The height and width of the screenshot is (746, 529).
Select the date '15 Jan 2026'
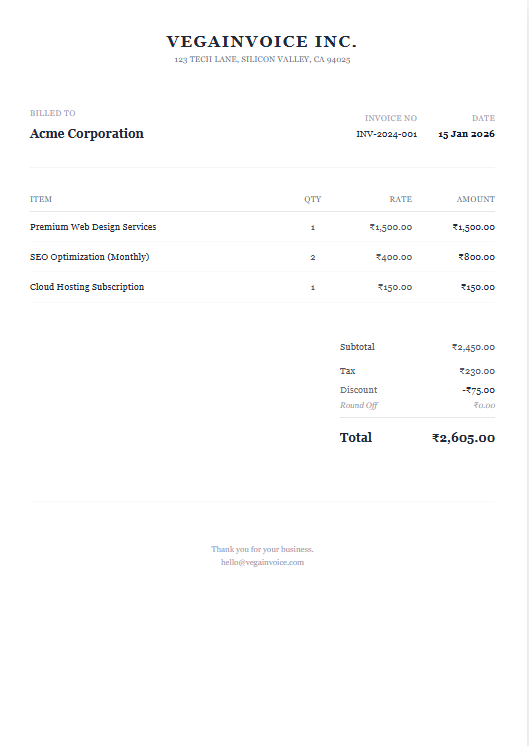click(466, 134)
